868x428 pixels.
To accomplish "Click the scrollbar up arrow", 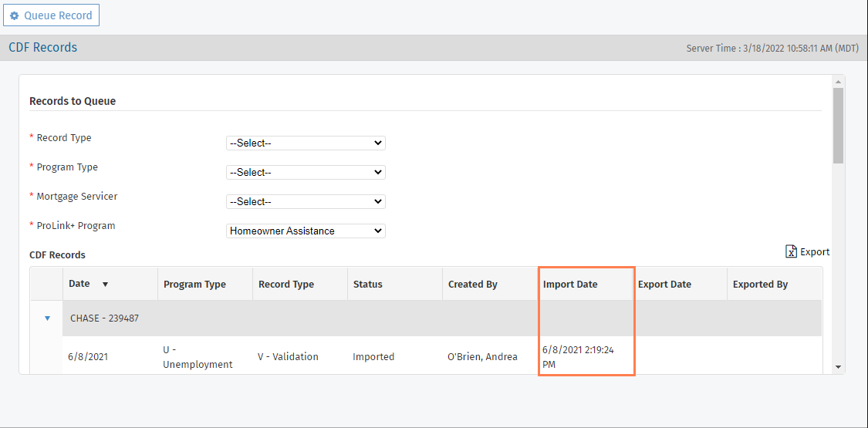I will [838, 81].
